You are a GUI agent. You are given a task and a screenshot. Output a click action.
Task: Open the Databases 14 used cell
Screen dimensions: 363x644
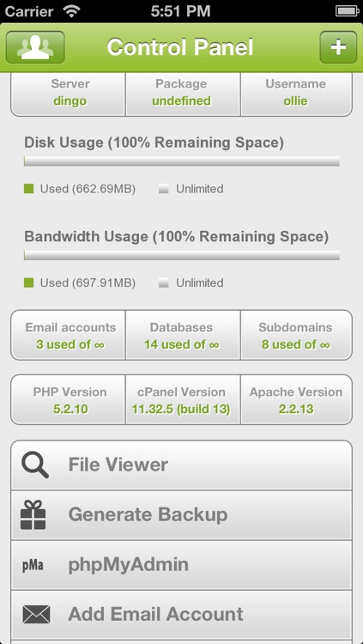[183, 335]
